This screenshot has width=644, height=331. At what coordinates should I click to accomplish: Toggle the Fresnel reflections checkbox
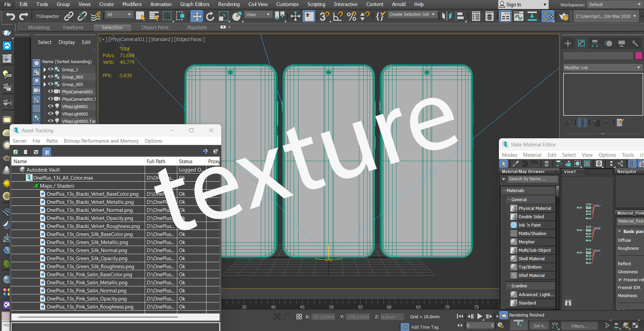click(620, 280)
